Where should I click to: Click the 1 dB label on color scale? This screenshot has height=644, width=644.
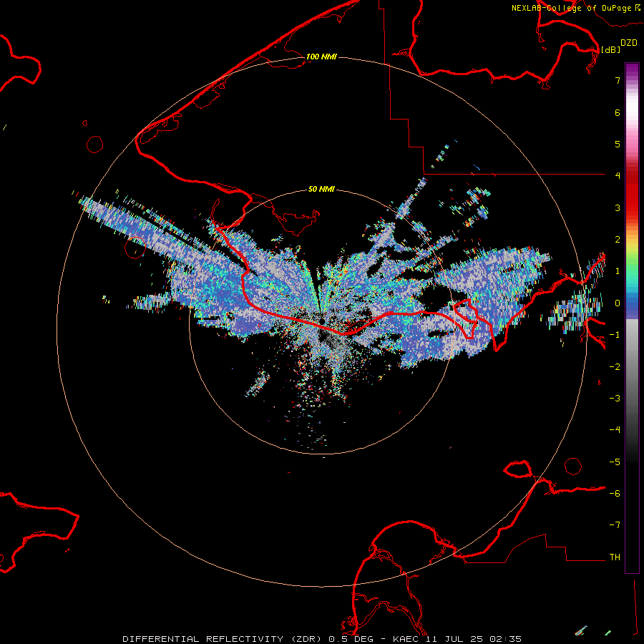tap(618, 271)
